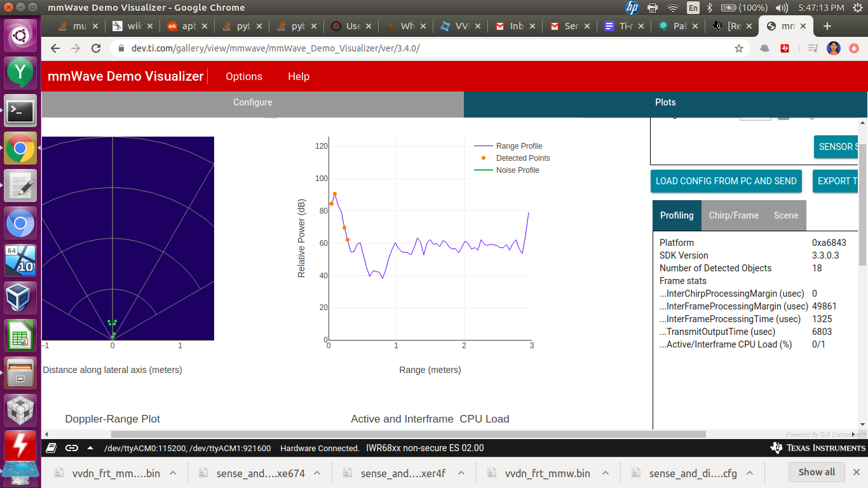
Task: Select the Chirp/Frame tab
Action: pos(734,215)
